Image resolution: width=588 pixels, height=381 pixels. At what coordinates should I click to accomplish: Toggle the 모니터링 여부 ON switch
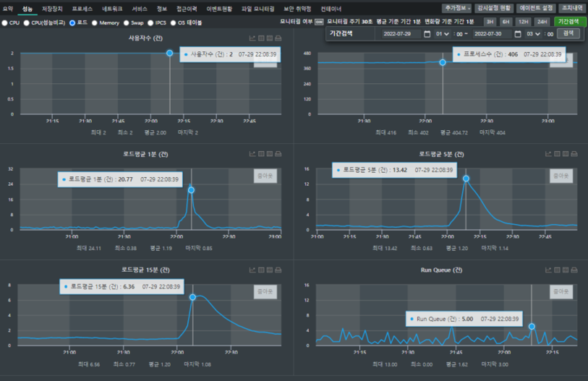pos(319,22)
